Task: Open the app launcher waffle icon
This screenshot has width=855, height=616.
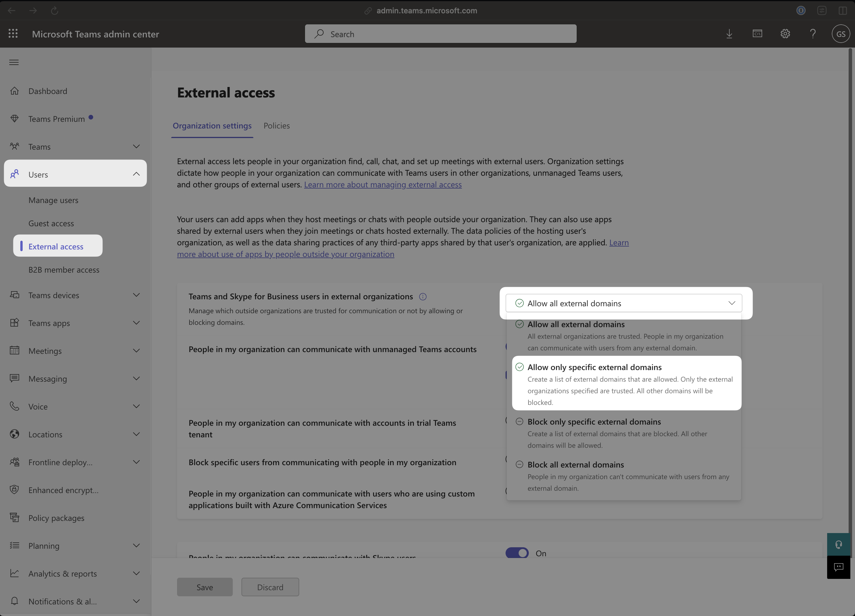Action: (13, 34)
